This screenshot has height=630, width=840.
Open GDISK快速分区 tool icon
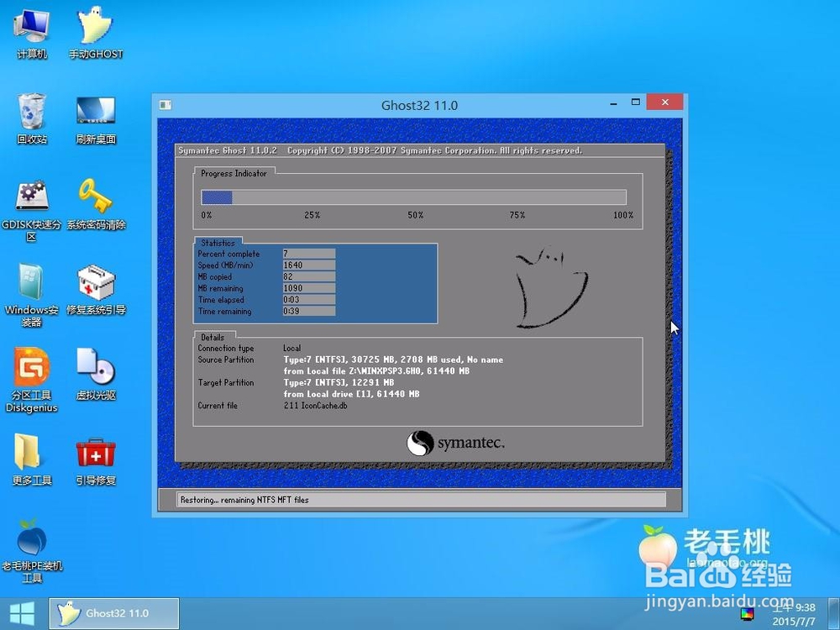pos(32,211)
